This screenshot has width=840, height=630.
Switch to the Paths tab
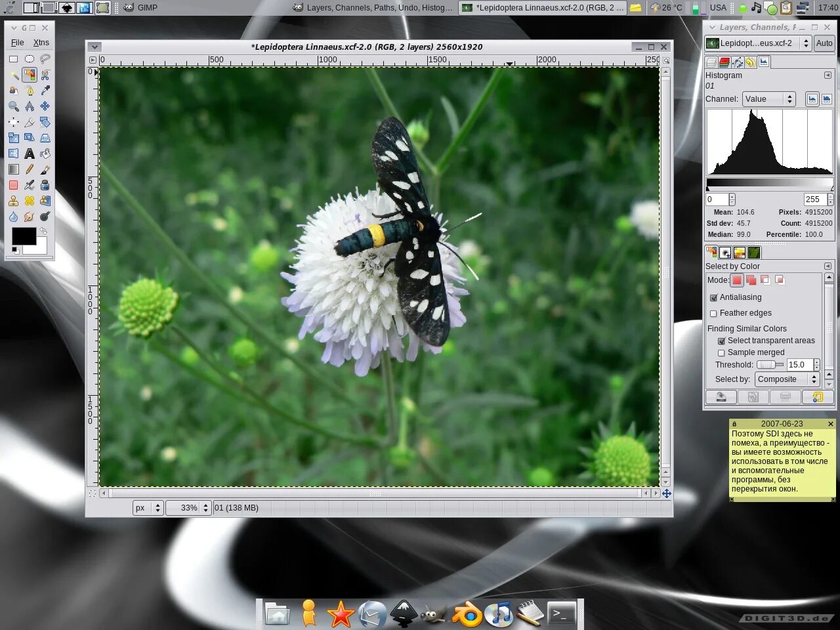point(738,62)
